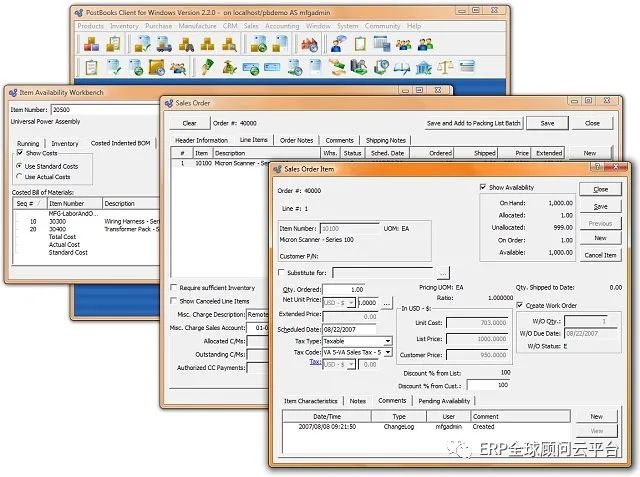Enable Require sufficient Inventory option
Screen dimensions: 640x477
click(x=172, y=288)
